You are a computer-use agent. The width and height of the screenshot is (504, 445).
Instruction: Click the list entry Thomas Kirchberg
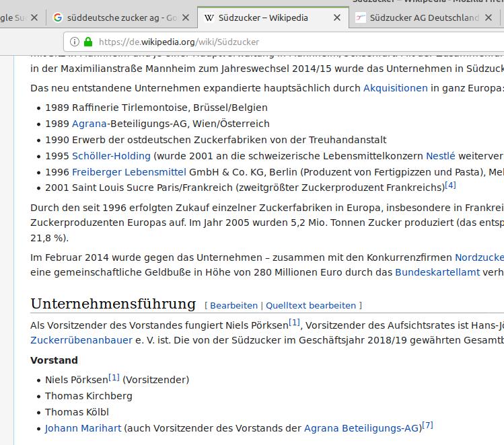[88, 396]
